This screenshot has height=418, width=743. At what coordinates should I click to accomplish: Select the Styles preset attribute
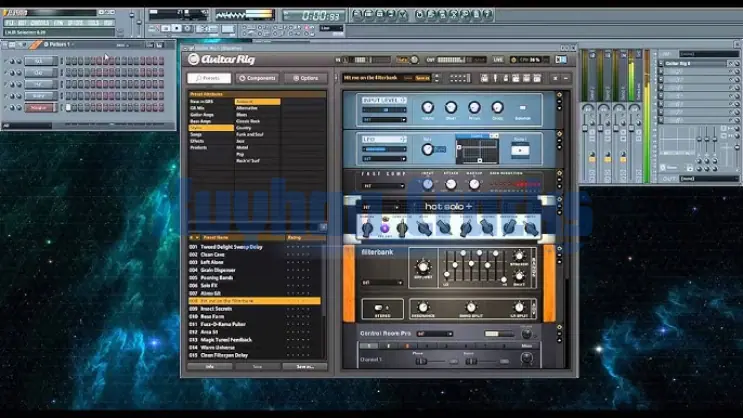tap(196, 128)
